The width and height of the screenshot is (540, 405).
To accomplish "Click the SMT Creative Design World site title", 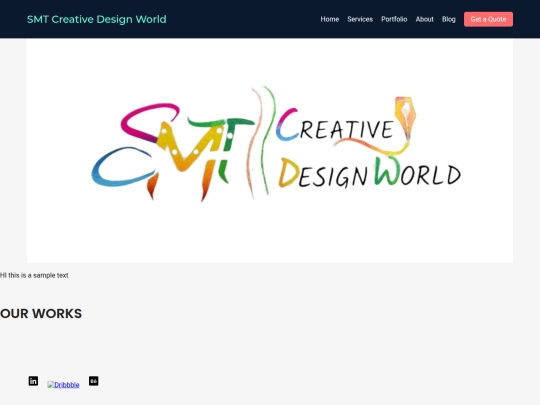I will pos(97,19).
